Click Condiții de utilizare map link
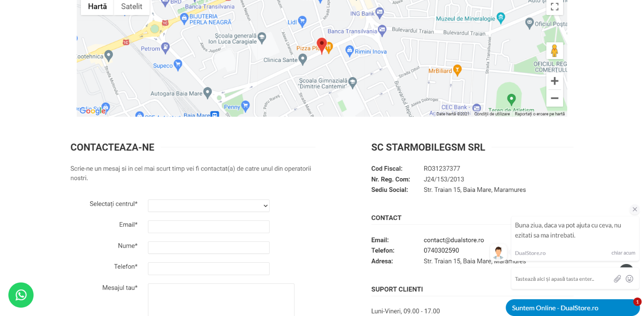This screenshot has width=644, height=316. [x=492, y=114]
